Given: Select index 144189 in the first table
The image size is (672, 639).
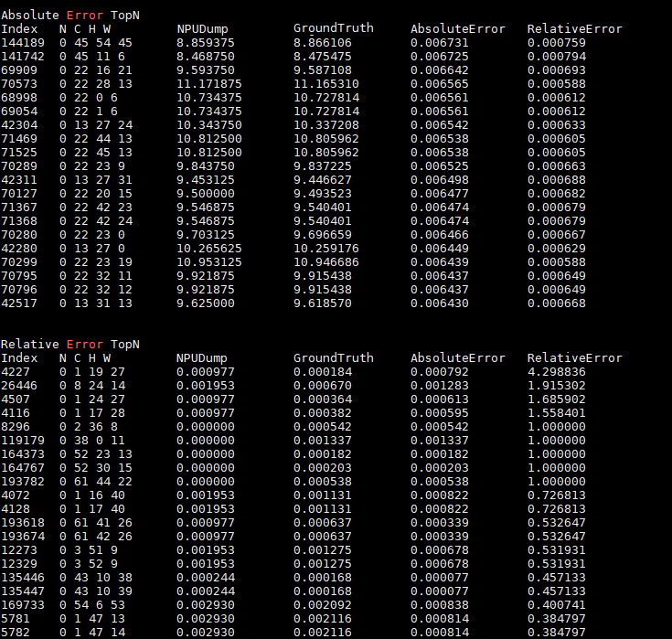Looking at the screenshot, I should (x=21, y=42).
